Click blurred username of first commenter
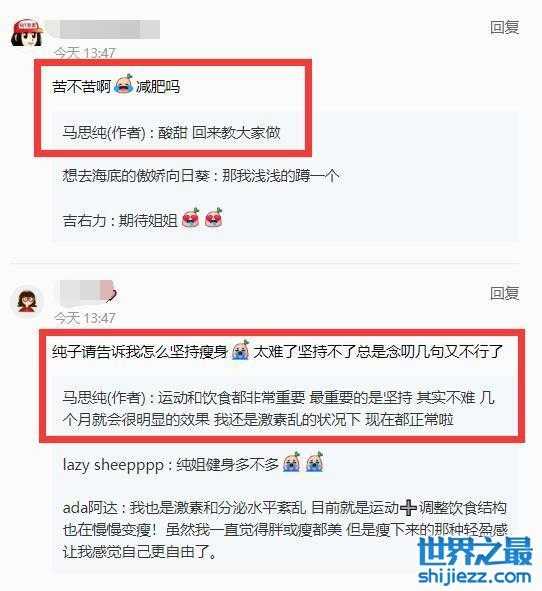Viewport: 542px width, 591px height. coord(108,29)
